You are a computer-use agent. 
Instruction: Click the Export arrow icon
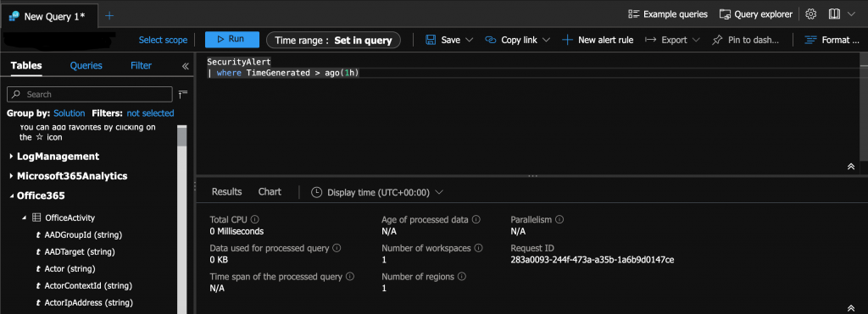click(x=651, y=40)
